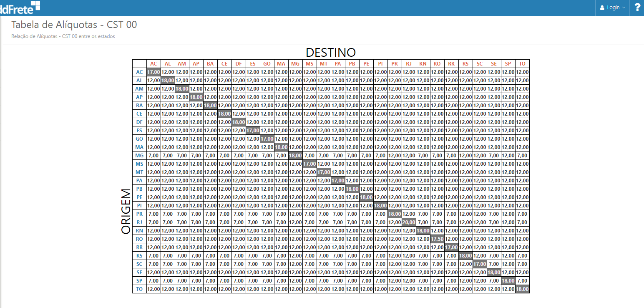Click the 7,00 cell in MG row, AC column
This screenshot has height=308, width=644.
[x=153, y=155]
